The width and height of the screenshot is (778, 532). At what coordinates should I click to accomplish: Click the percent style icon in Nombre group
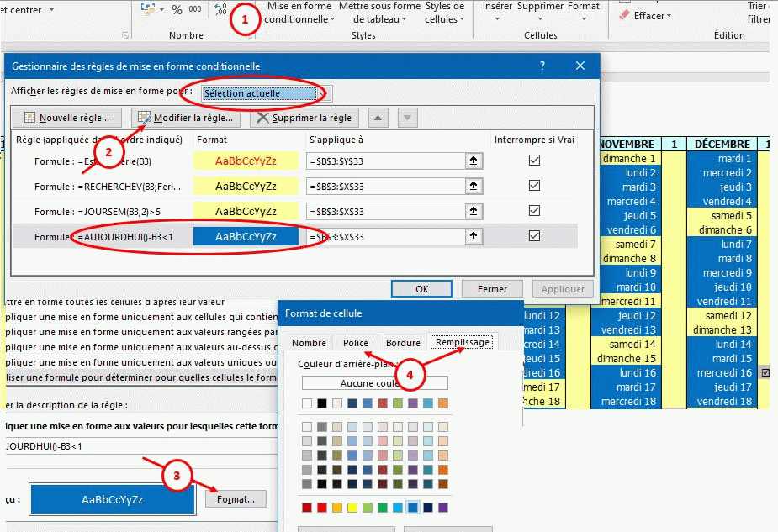pyautogui.click(x=177, y=10)
